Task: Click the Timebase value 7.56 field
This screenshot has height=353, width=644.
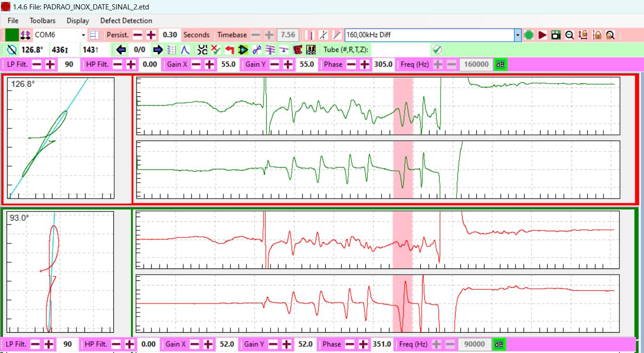Action: click(288, 35)
